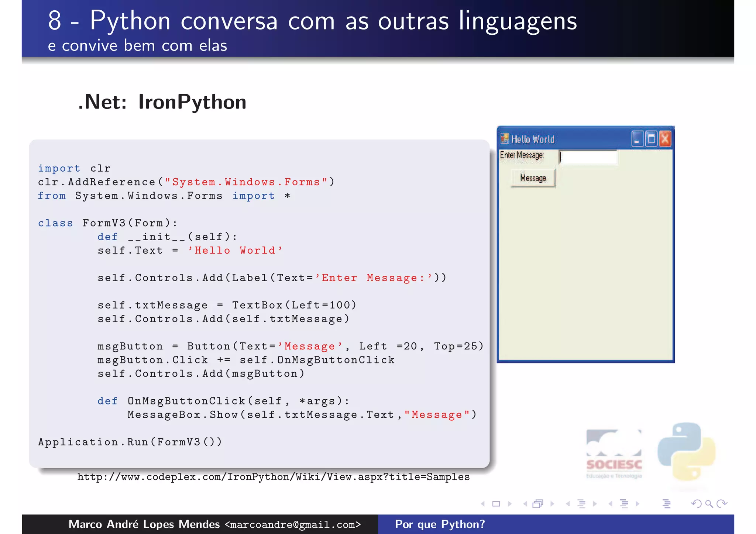Click the Hello World window app icon
The width and height of the screenshot is (756, 534).
coord(505,139)
